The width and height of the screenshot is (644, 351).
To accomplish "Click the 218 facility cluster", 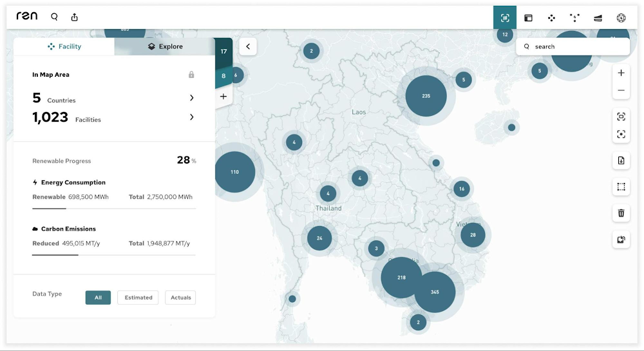I will 402,278.
